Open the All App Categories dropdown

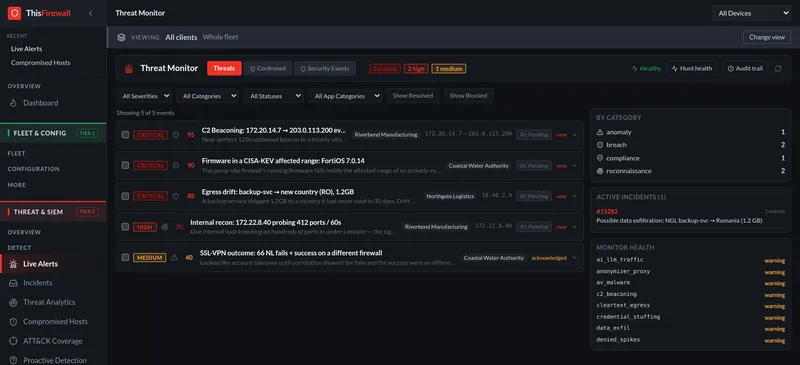[345, 96]
